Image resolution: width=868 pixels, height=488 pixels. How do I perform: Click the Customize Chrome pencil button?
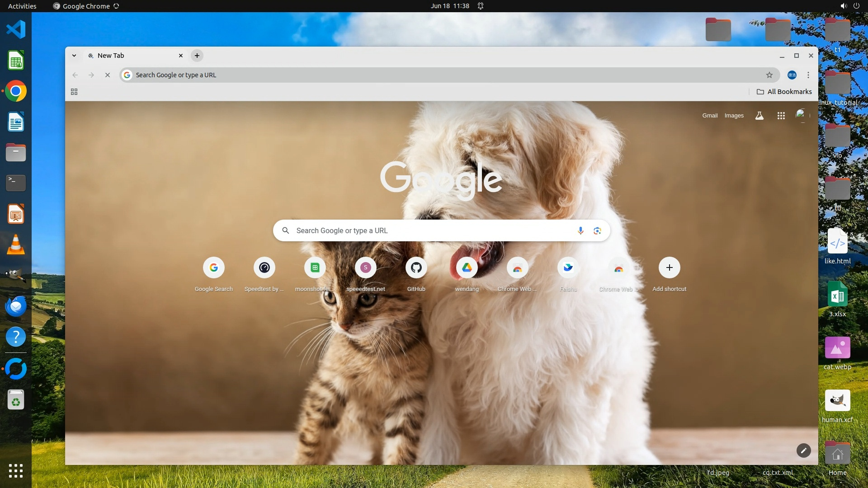click(x=803, y=450)
